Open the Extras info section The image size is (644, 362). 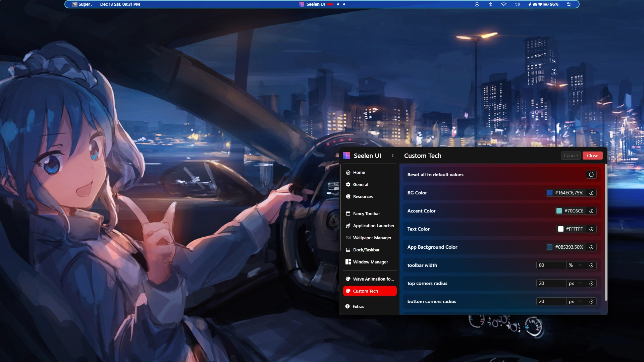point(359,306)
